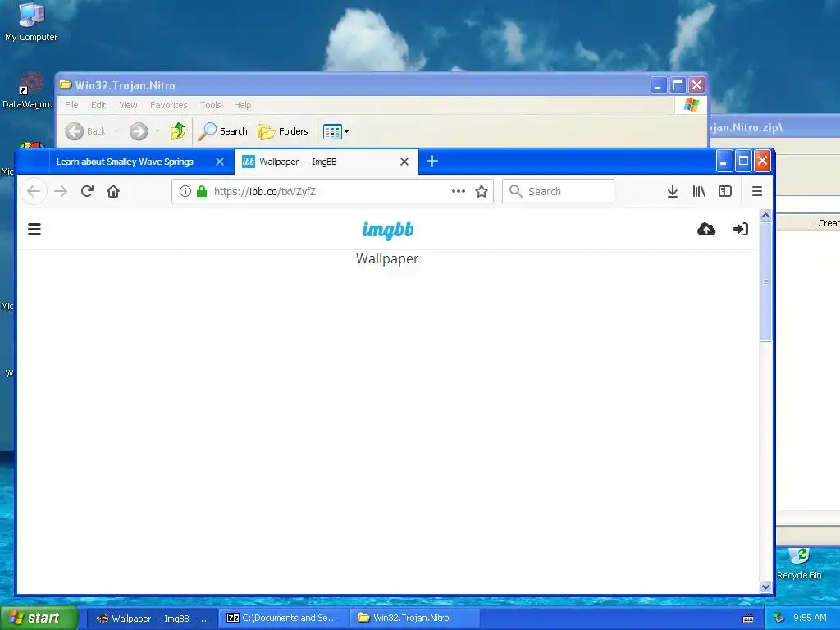Click Explorer Back button
Image resolution: width=840 pixels, height=630 pixels.
pos(85,131)
